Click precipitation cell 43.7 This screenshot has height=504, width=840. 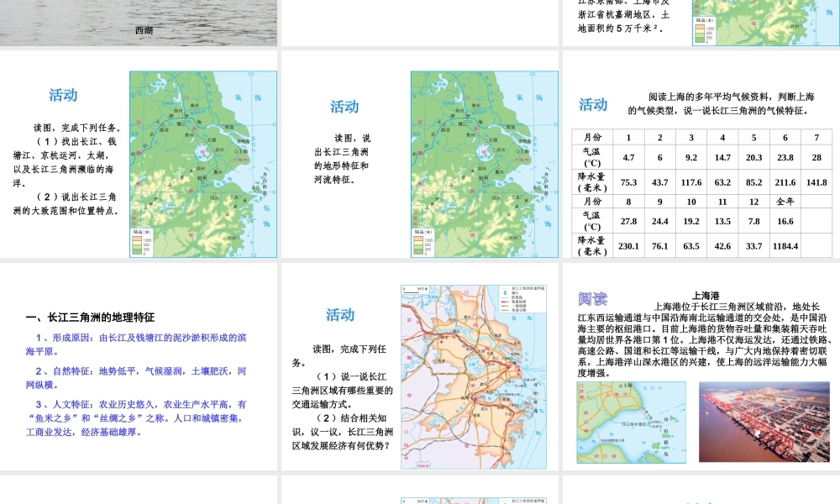(x=660, y=182)
